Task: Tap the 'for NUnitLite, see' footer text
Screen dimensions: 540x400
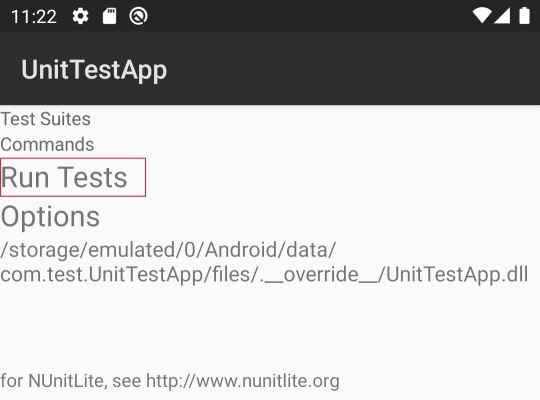Action: (71, 381)
